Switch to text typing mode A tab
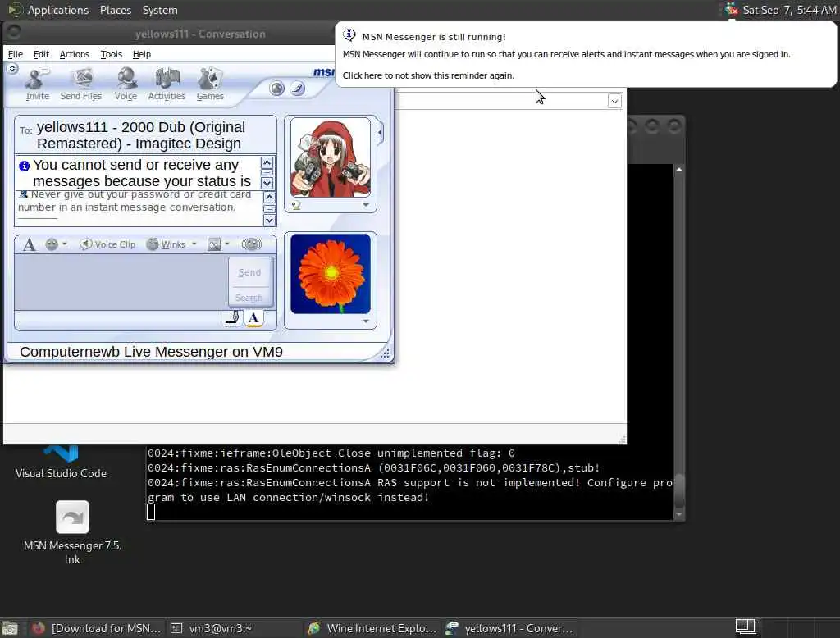Viewport: 840px width, 638px height. 254,317
